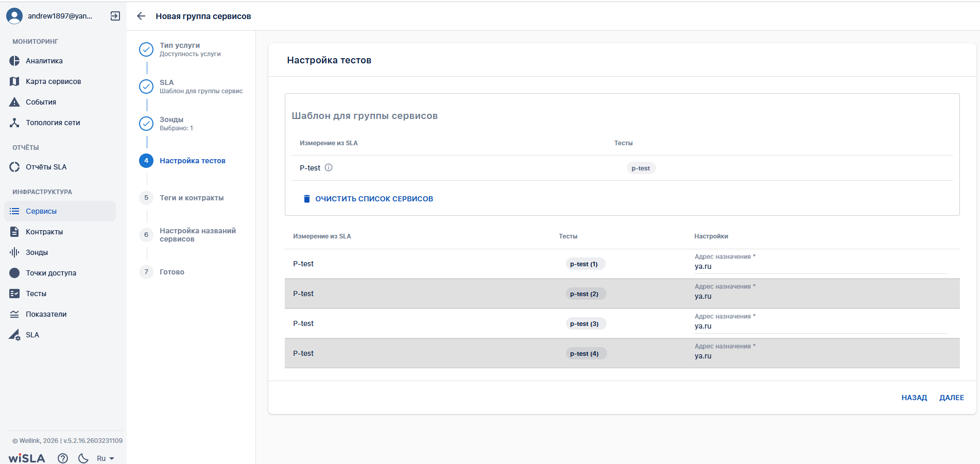Click the trash icon for clearing services
This screenshot has height=464, width=980.
coord(307,199)
